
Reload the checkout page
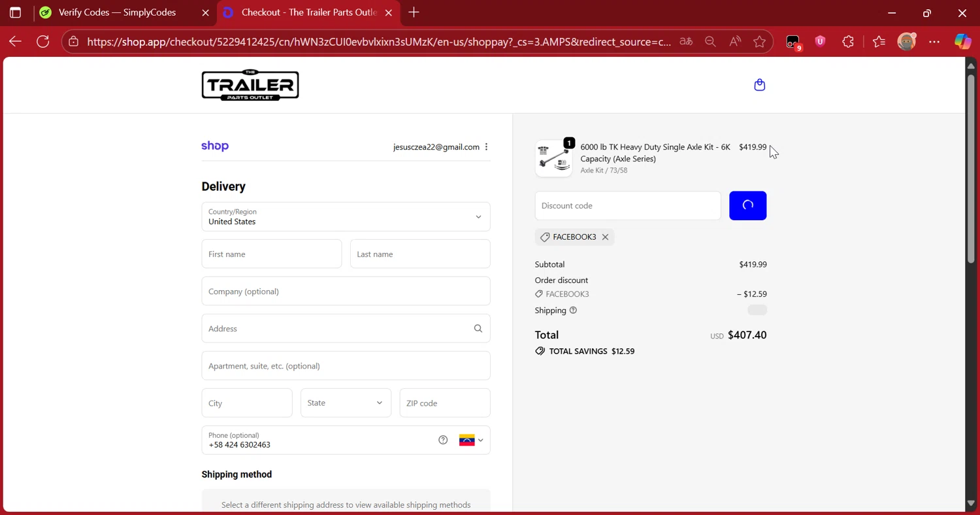pos(43,42)
